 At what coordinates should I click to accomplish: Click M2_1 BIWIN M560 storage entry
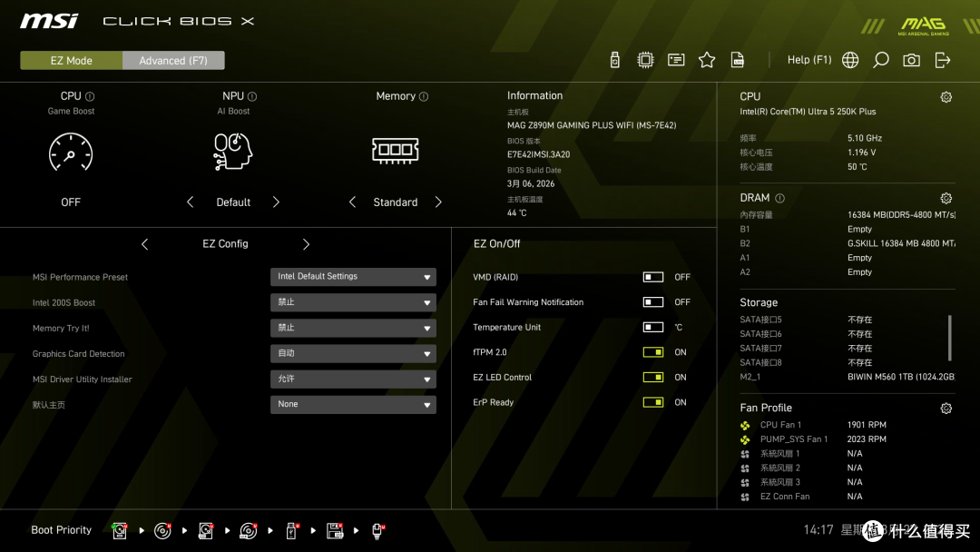click(x=847, y=377)
